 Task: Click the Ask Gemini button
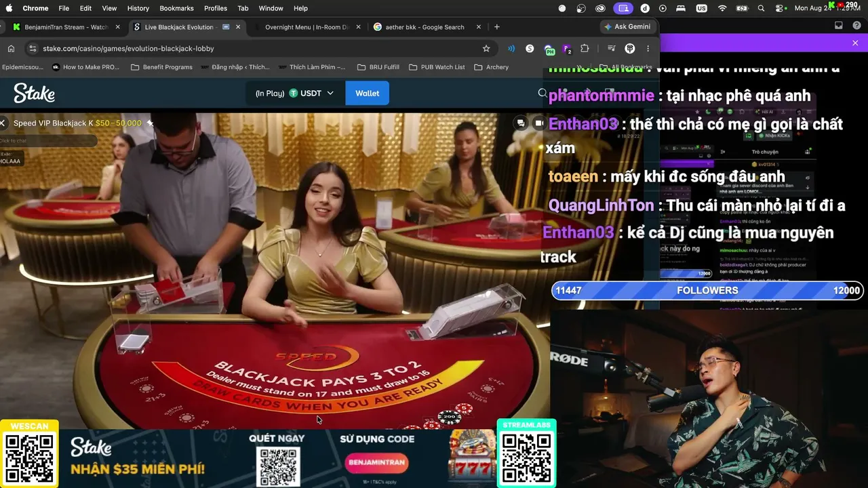[x=627, y=27]
